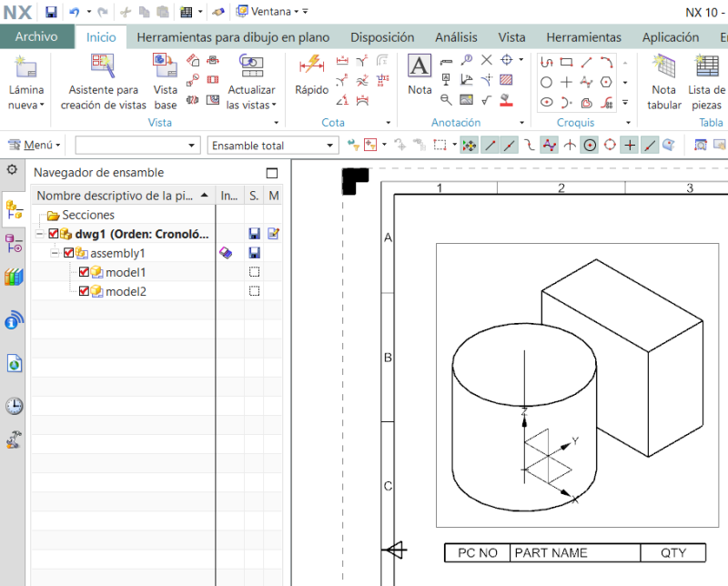Click the Paste icon in title toolbar

coord(163,12)
